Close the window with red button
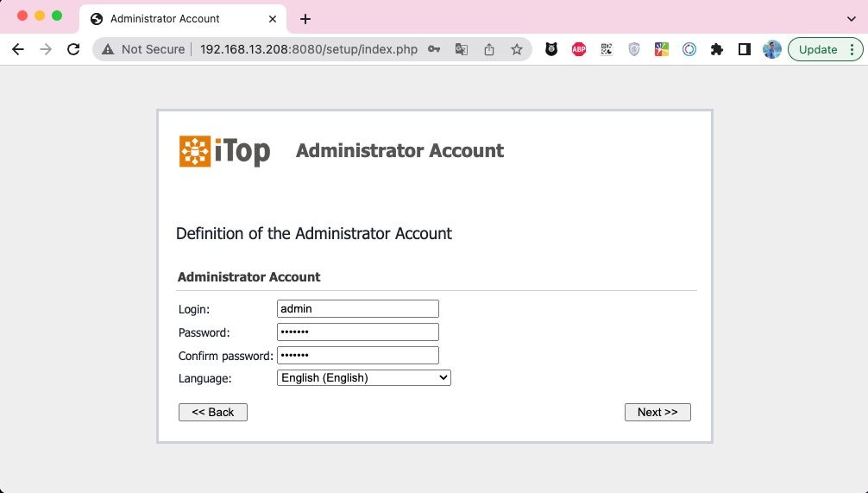 point(22,16)
